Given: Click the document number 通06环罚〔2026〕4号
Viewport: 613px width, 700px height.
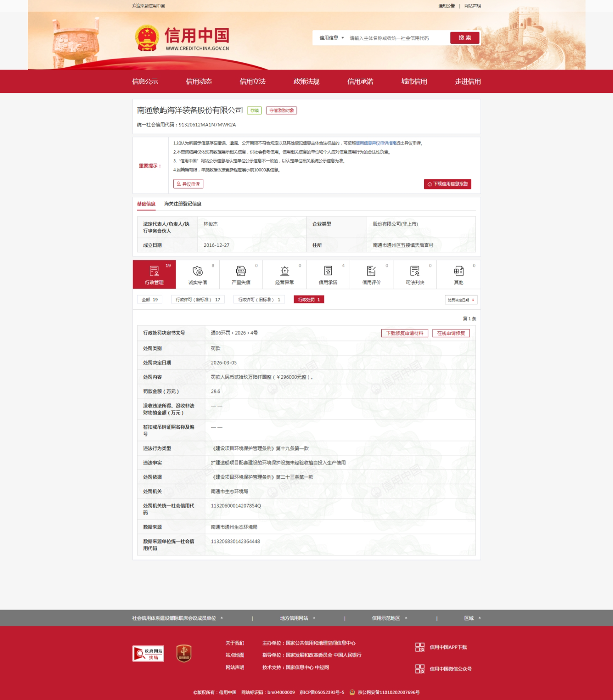Looking at the screenshot, I should coord(235,333).
